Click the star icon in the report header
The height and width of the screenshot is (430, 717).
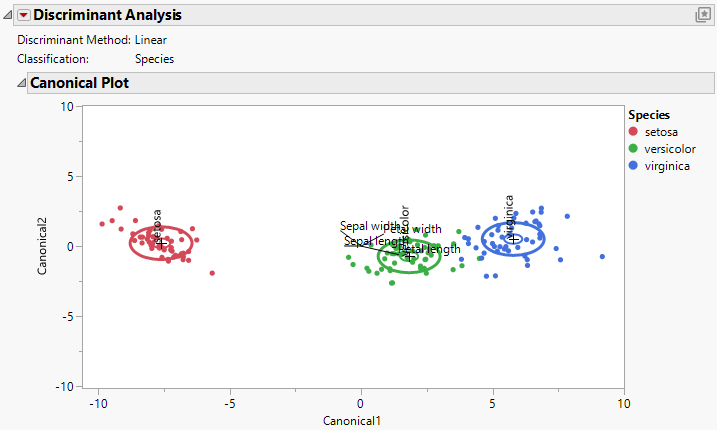tap(702, 15)
